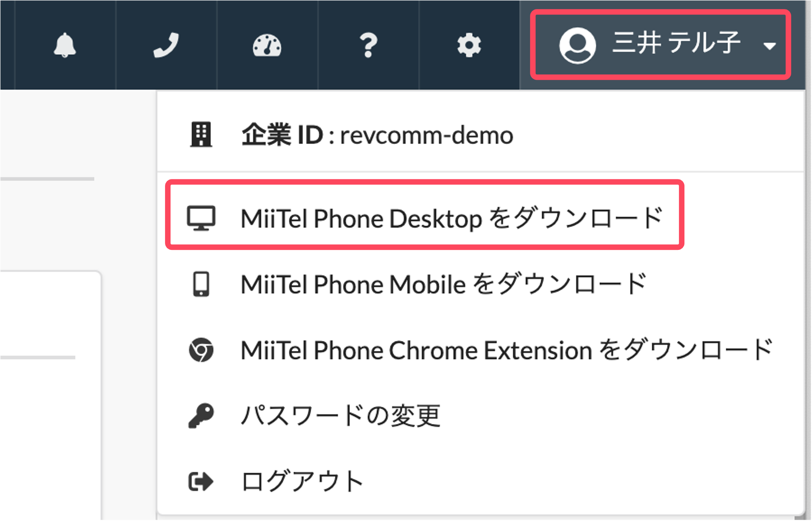Viewport: 812px width, 521px height.
Task: Select the 企業 ID : revcomm-demo text
Action: (377, 135)
